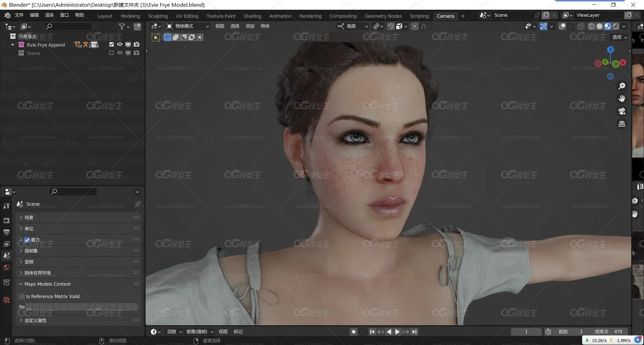Viewport: 644px width, 345px height.
Task: Click 标记 marker menu in timeline
Action: pos(238,332)
